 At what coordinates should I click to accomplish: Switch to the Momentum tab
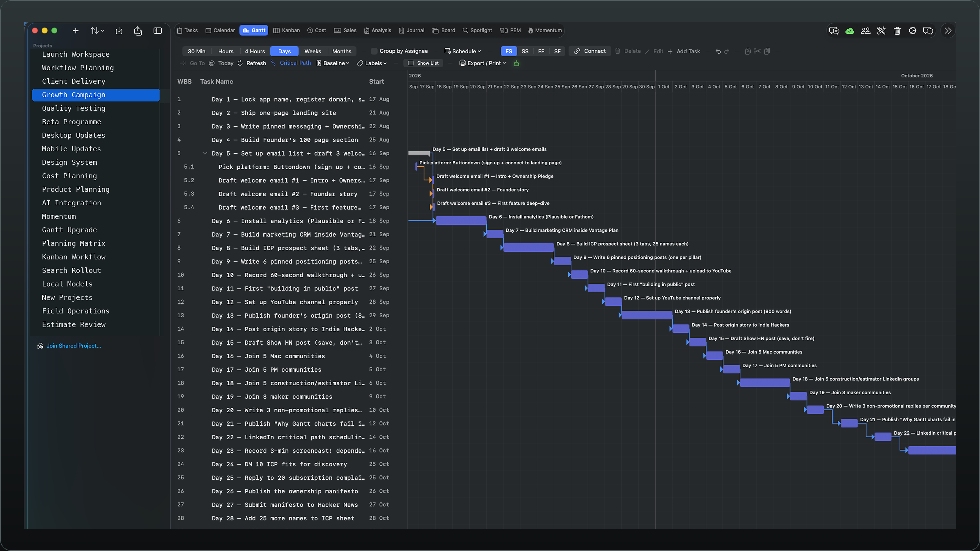tap(545, 30)
